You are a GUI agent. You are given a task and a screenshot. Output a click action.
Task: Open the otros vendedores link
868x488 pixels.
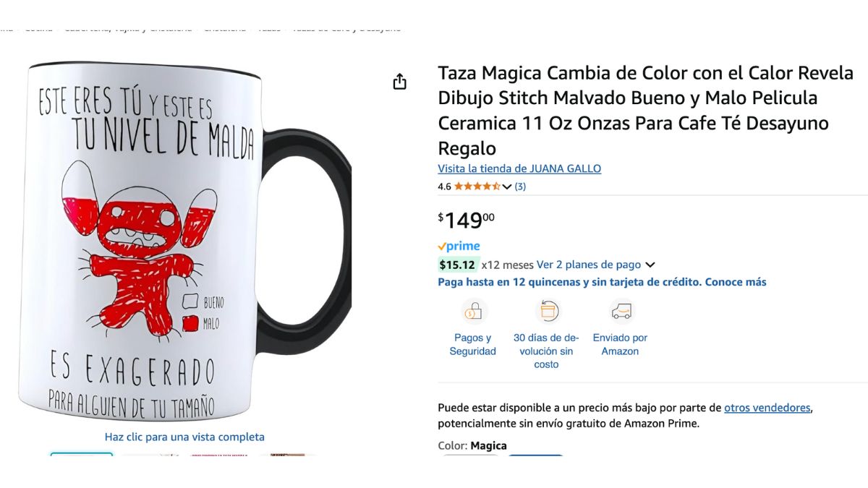coord(767,408)
